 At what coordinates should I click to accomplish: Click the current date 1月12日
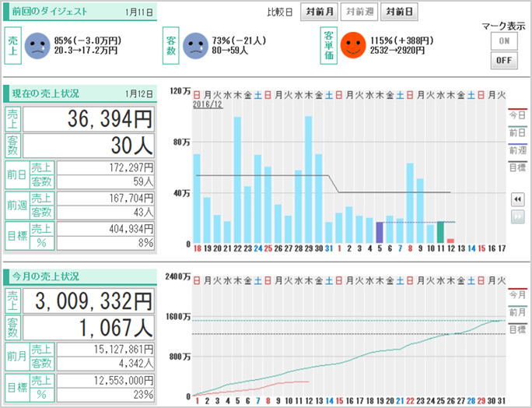[x=139, y=93]
